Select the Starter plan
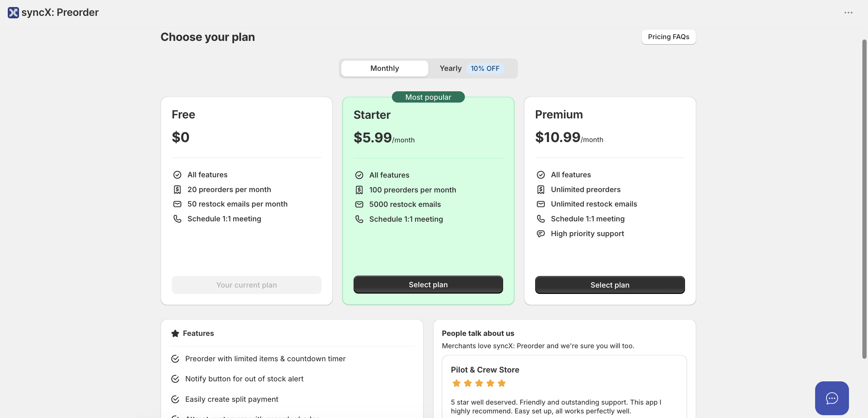This screenshot has height=418, width=868. tap(428, 285)
